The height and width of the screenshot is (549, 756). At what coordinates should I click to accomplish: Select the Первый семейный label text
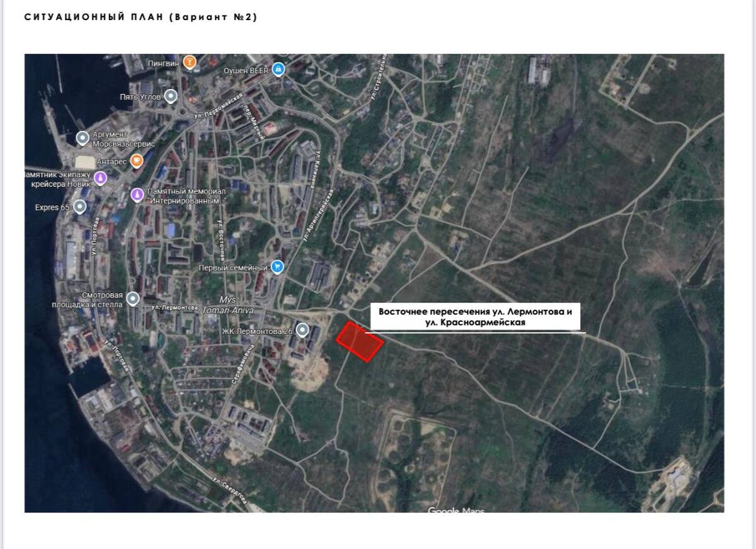point(234,268)
